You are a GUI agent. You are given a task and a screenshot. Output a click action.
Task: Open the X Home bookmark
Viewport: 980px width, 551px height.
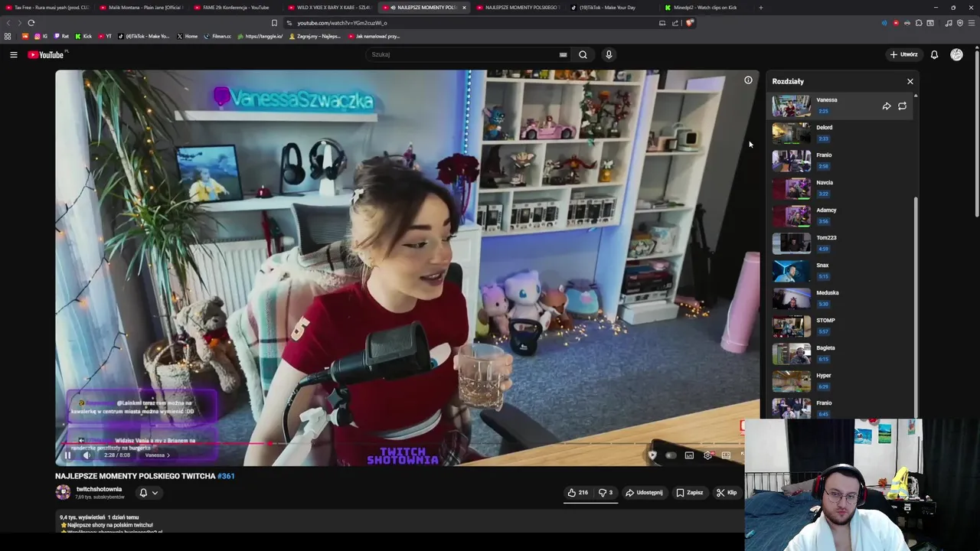[187, 36]
